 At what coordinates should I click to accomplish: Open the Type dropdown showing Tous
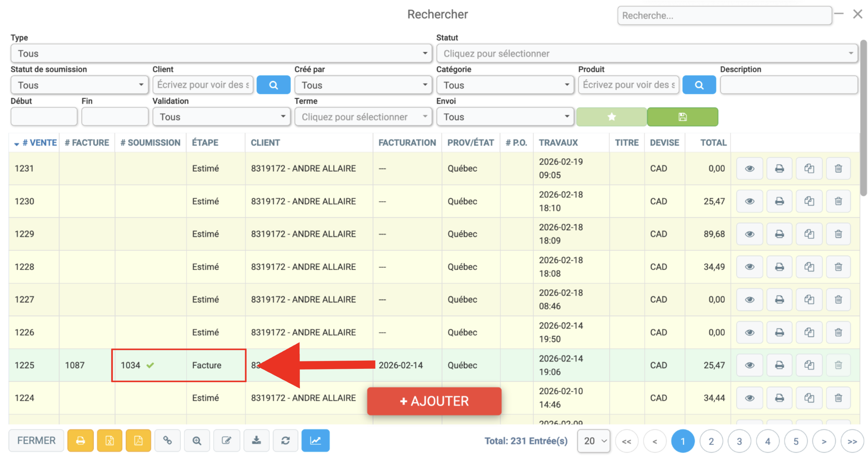221,54
